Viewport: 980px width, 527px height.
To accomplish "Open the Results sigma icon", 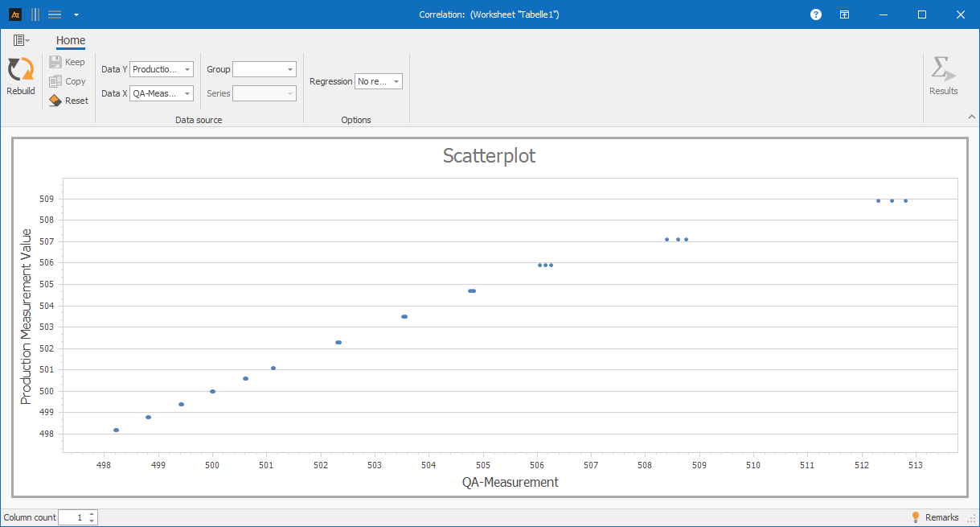I will pos(943,70).
